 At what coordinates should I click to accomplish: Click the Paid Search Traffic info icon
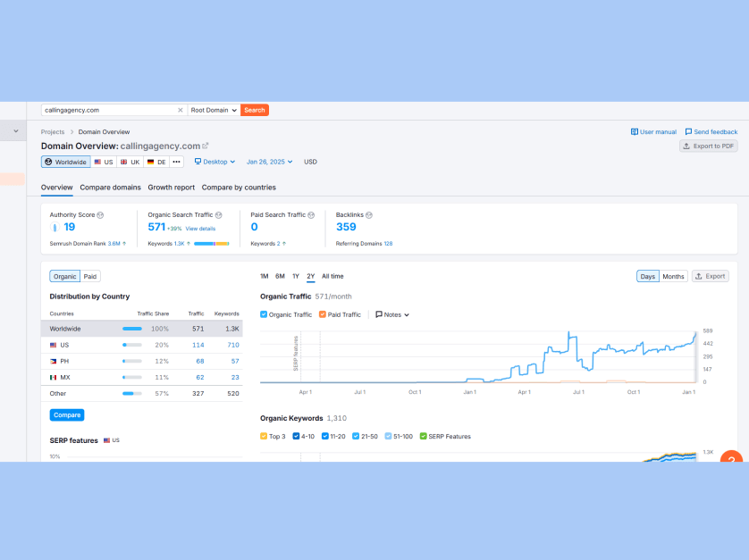pos(313,215)
